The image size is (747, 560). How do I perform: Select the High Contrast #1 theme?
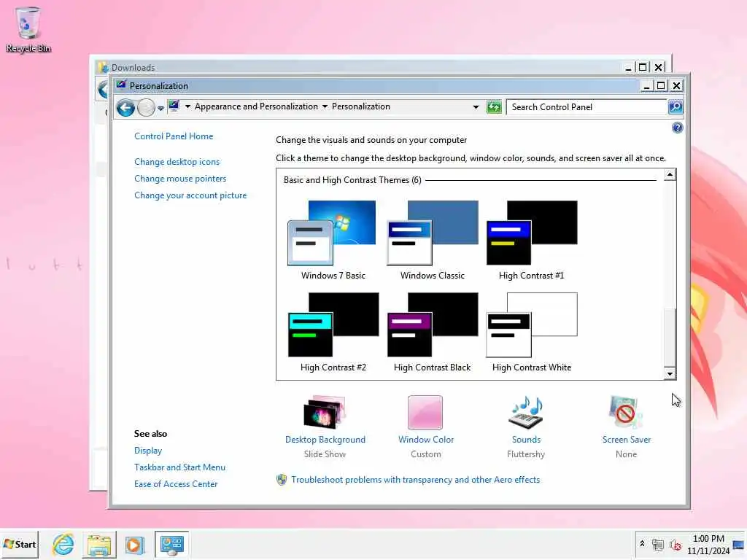point(531,241)
